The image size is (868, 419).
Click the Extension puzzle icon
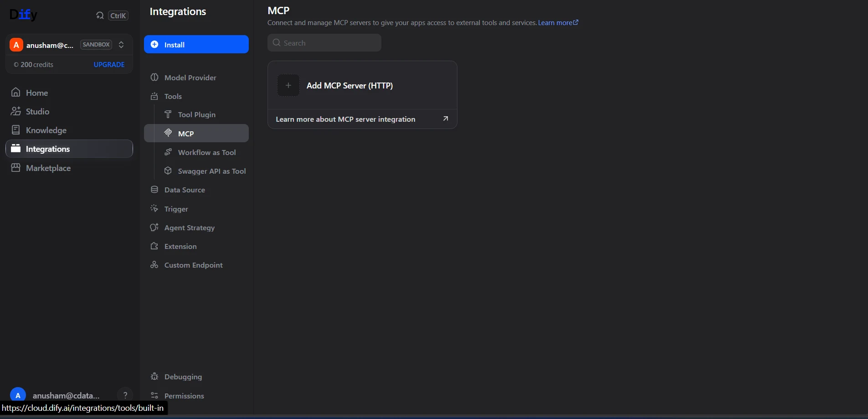click(x=154, y=246)
